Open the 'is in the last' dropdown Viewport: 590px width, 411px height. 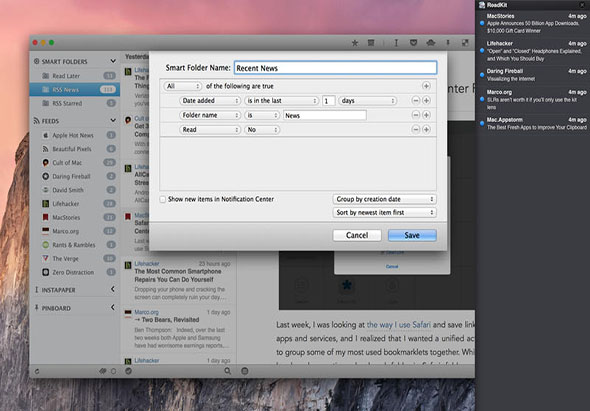[x=281, y=101]
